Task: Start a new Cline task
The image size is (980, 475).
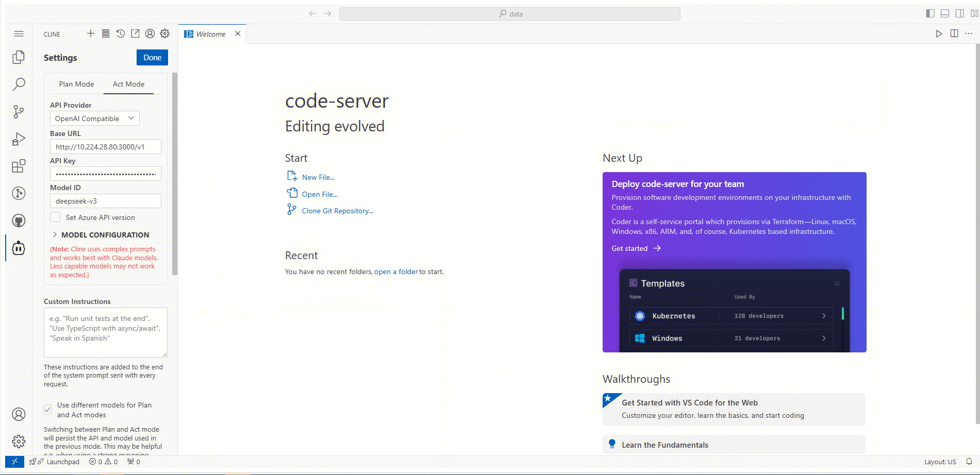Action: pyautogui.click(x=91, y=33)
